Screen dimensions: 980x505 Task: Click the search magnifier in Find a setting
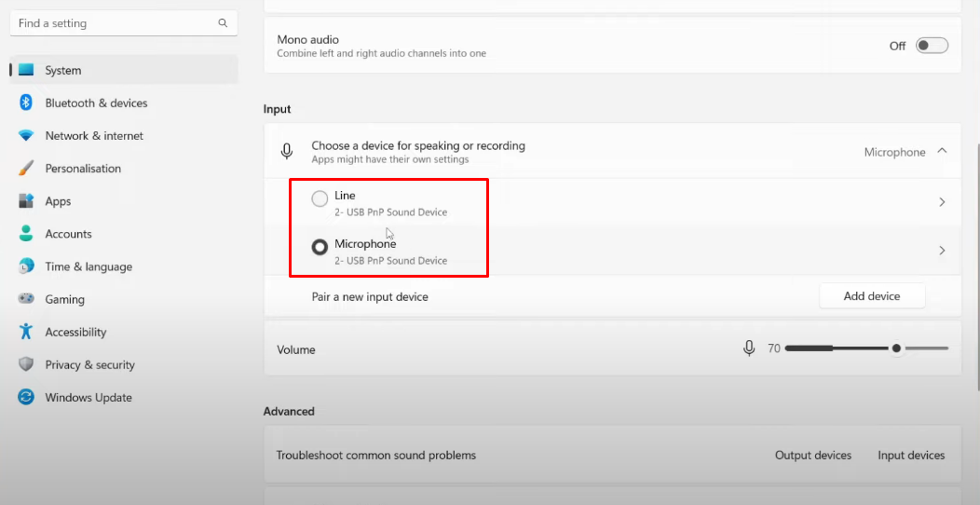[x=223, y=23]
